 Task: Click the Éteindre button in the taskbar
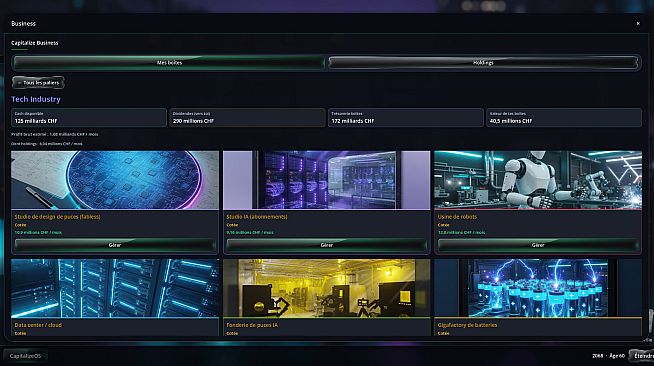[642, 356]
